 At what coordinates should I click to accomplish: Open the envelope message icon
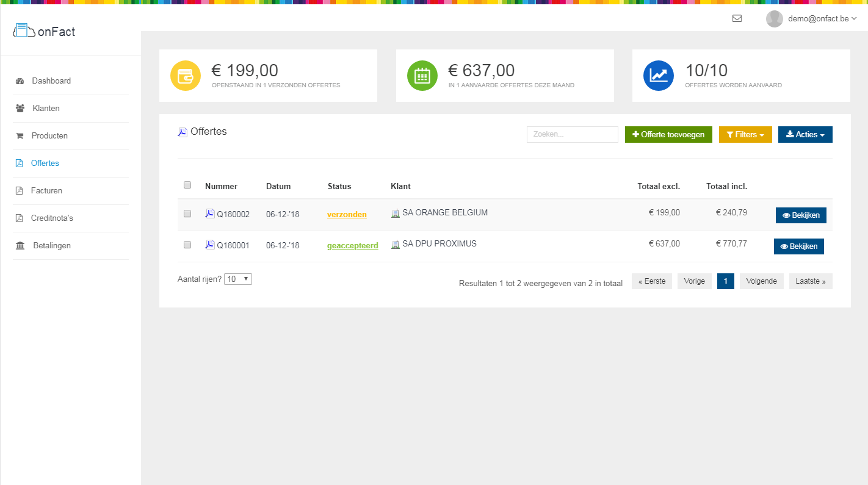pyautogui.click(x=737, y=18)
